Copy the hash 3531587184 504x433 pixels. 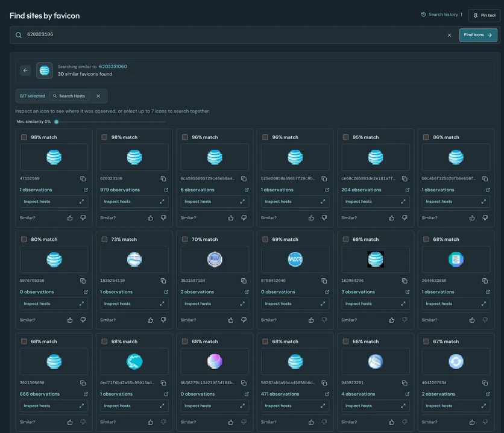pos(244,281)
